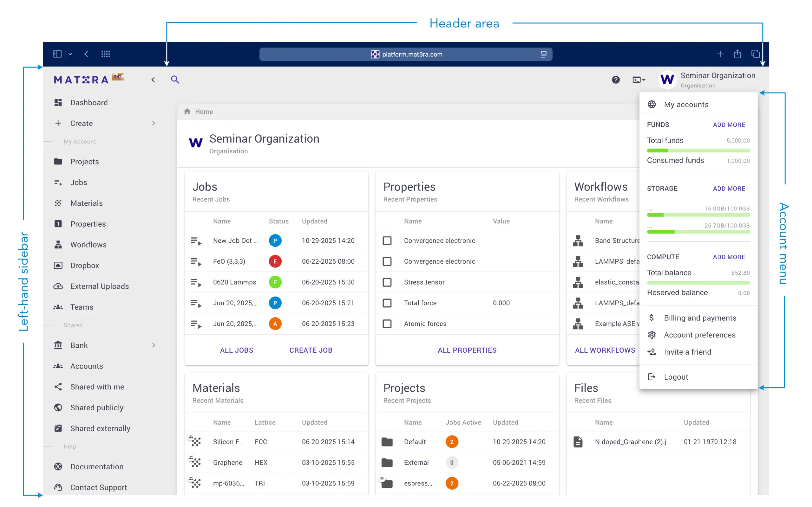
Task: Click the Total funds progress bar
Action: coord(698,151)
